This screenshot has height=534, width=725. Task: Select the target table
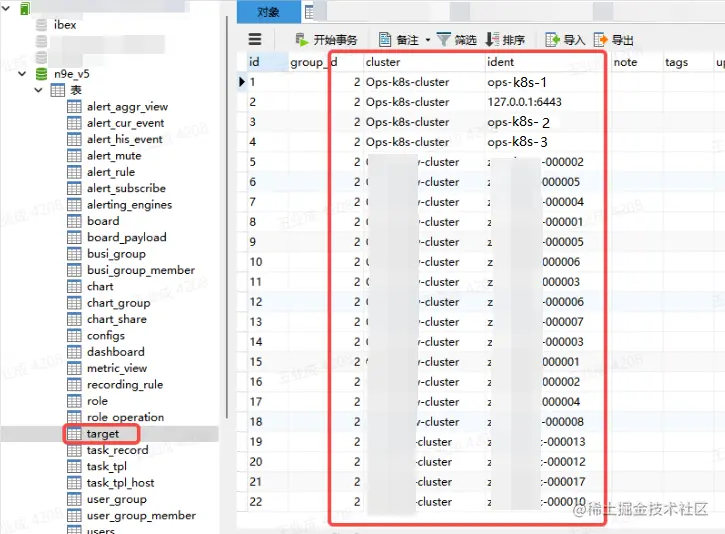[103, 434]
